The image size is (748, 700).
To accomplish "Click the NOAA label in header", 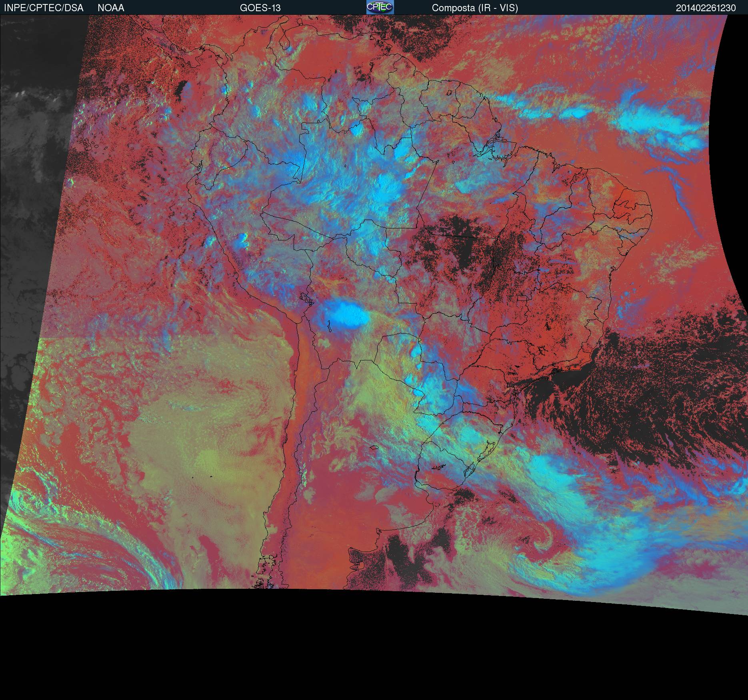I will [x=111, y=8].
